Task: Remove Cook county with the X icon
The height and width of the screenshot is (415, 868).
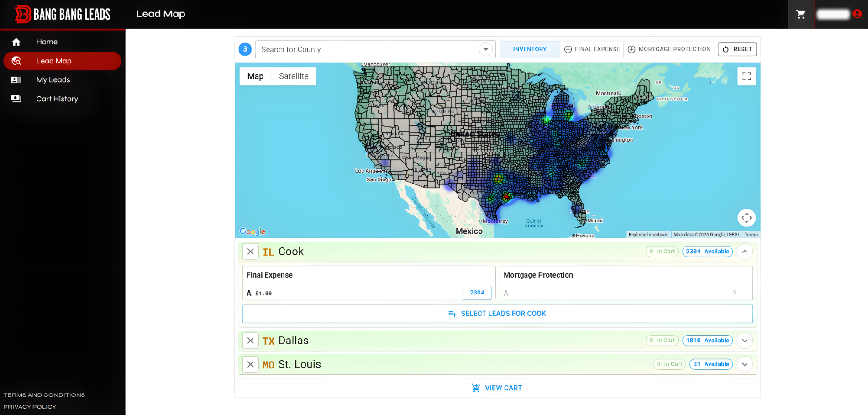Action: 250,252
